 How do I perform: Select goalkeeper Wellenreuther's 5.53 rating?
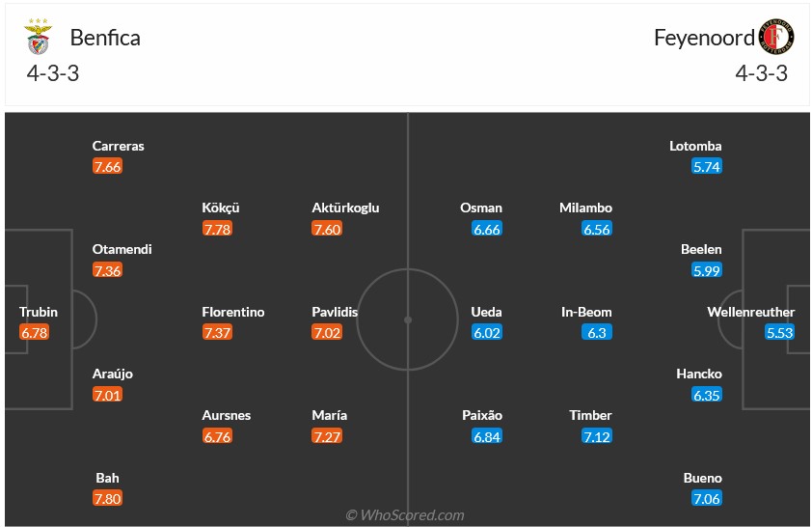(x=779, y=333)
